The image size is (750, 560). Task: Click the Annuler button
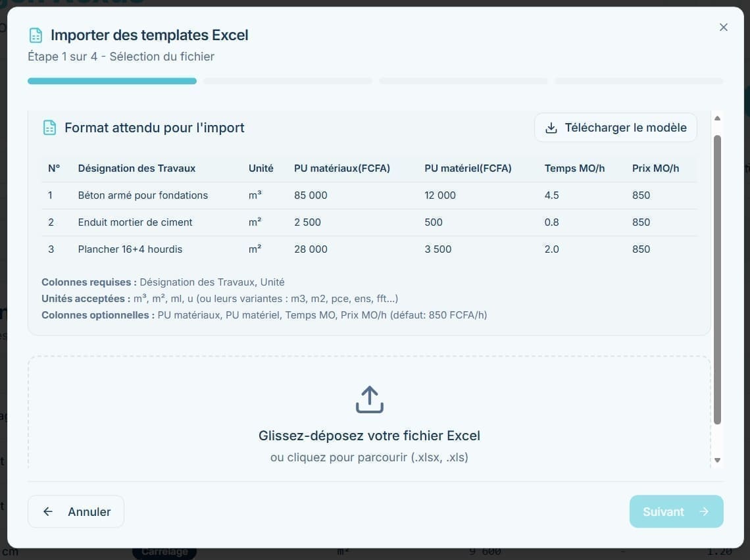[x=76, y=512]
